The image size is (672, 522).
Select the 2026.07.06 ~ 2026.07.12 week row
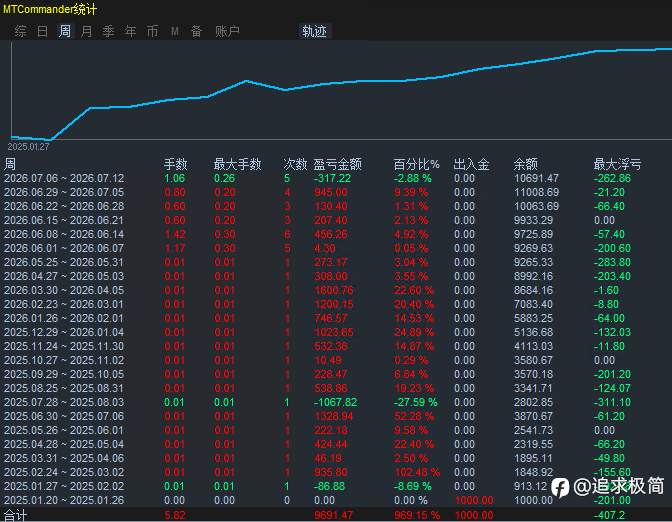click(x=336, y=178)
